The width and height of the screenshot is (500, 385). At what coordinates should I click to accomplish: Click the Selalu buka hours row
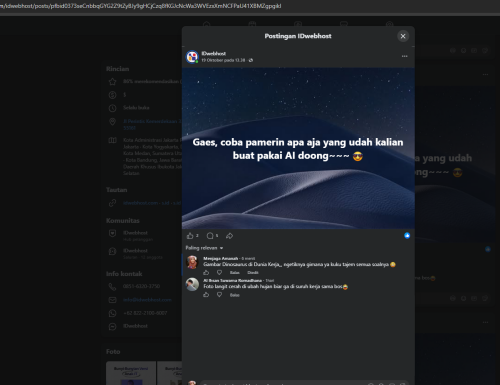(129, 108)
